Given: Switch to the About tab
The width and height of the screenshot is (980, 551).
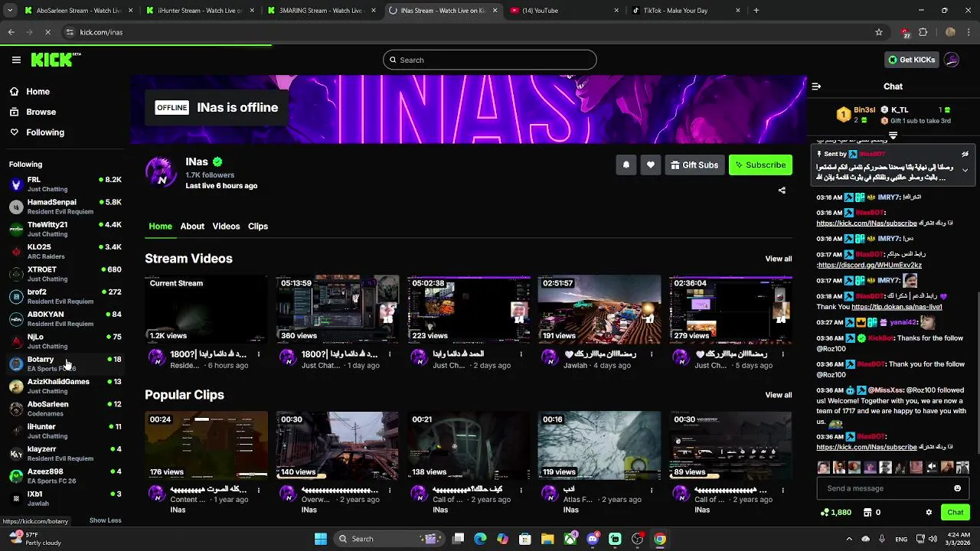Looking at the screenshot, I should (x=192, y=227).
